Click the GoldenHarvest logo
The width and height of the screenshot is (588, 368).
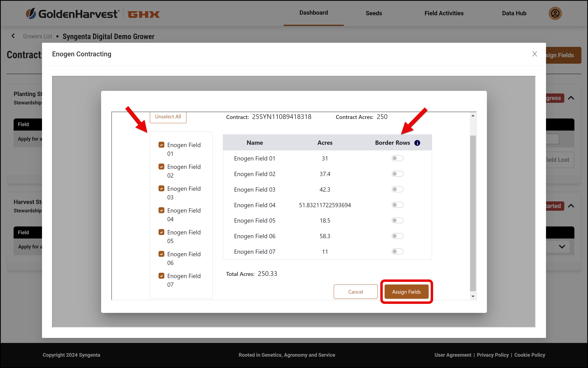(72, 13)
